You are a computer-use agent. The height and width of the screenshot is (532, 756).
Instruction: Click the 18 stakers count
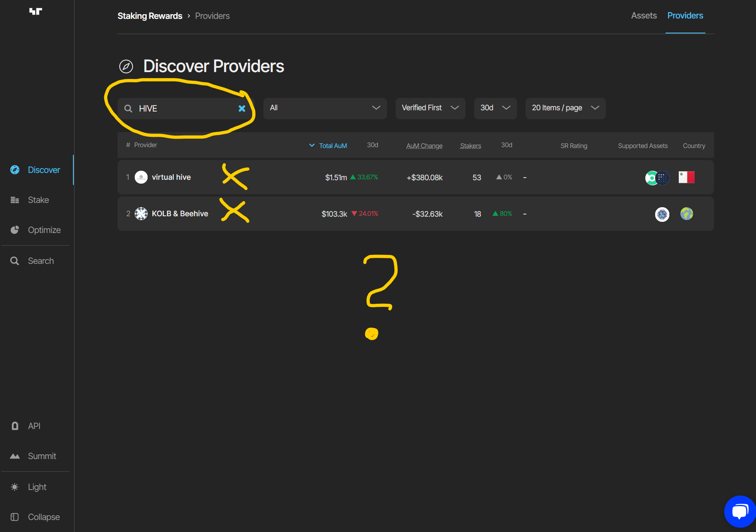[x=478, y=214]
